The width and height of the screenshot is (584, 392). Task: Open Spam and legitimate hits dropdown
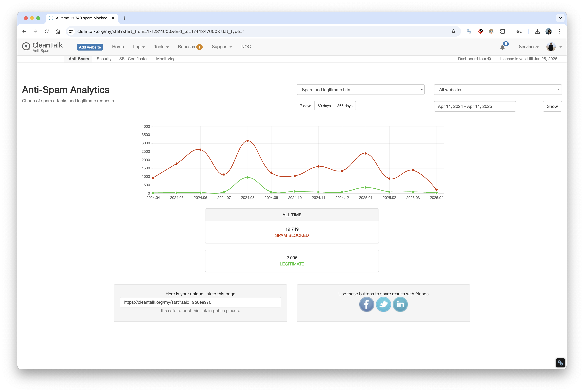(x=360, y=90)
